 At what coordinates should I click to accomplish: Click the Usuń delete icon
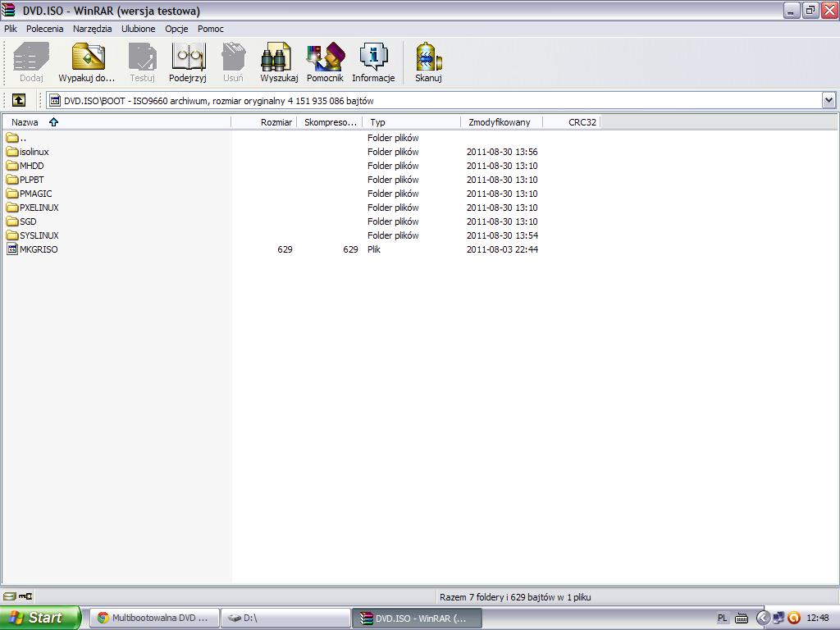tap(233, 57)
